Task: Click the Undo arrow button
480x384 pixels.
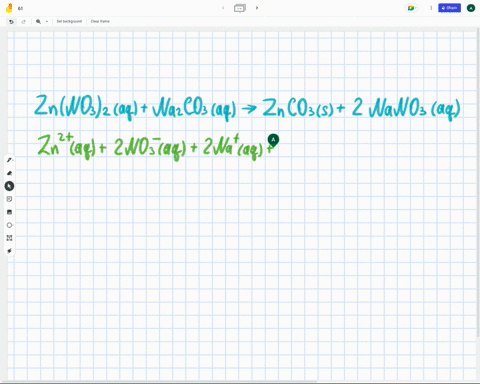Action: coord(11,22)
